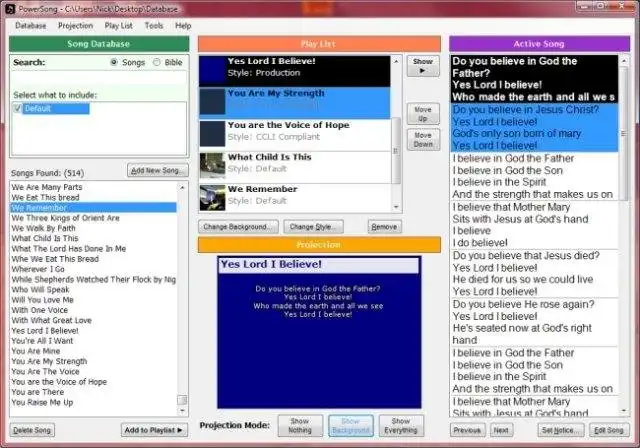
Task: Click the Edit Song button
Action: tap(609, 430)
